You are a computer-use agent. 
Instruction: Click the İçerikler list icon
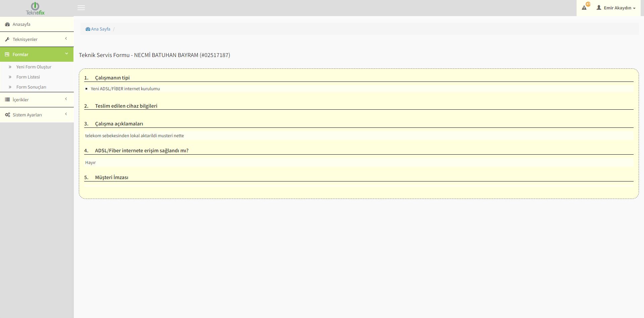click(7, 100)
